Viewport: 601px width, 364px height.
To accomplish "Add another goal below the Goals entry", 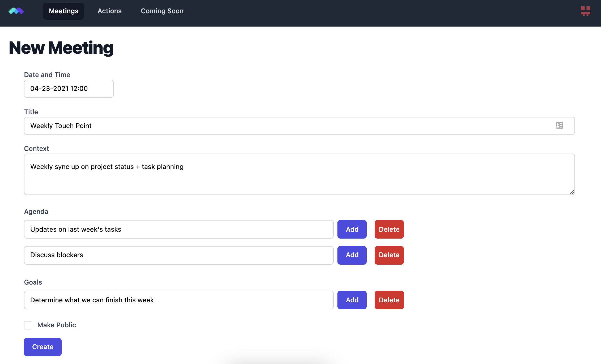I will (352, 300).
